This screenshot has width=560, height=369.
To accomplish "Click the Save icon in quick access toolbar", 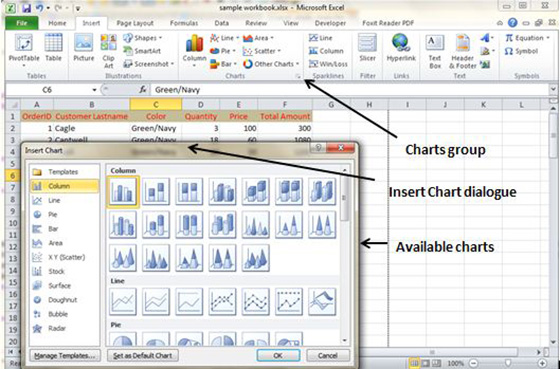I will [x=26, y=8].
